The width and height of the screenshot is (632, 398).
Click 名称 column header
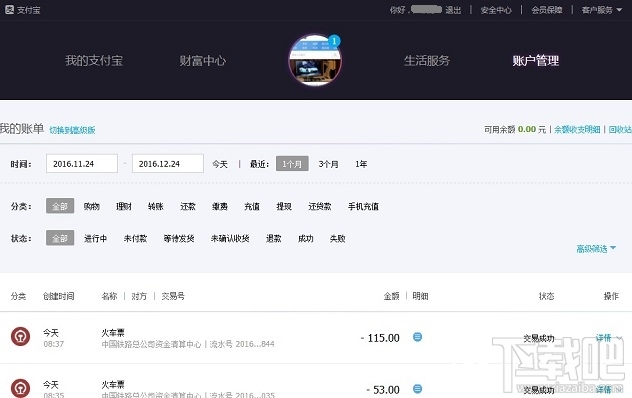tap(109, 296)
